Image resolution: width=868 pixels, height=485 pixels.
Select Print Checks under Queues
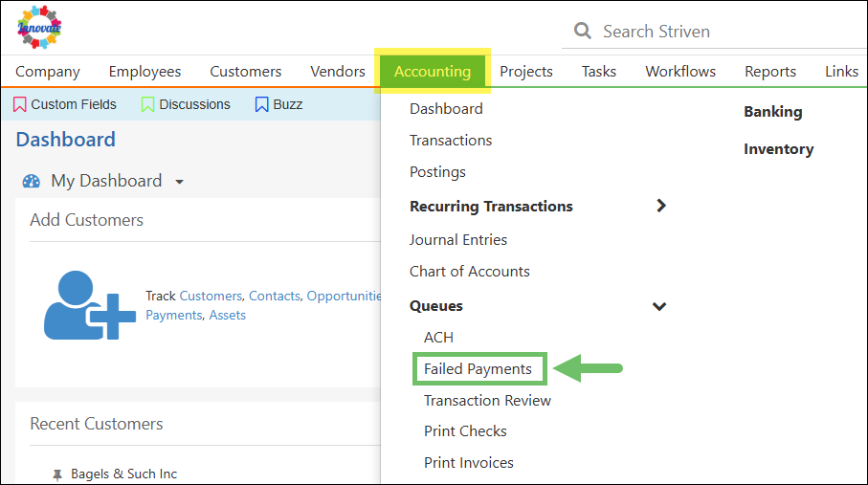(465, 430)
